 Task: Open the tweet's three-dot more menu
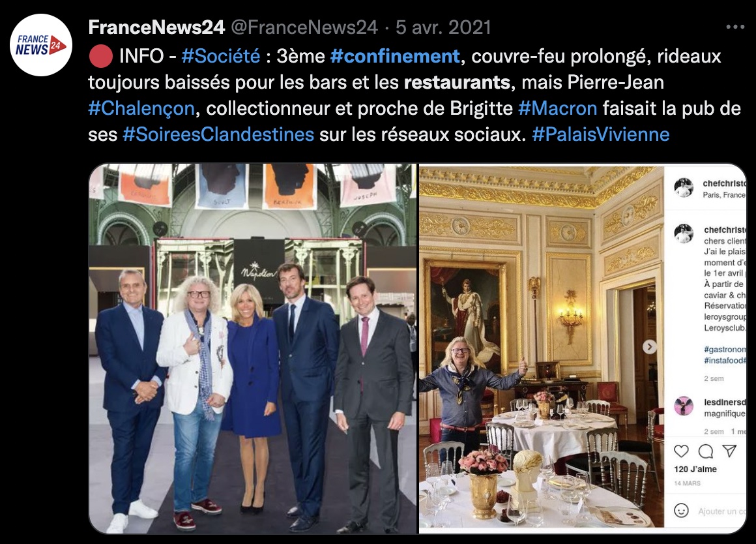735,27
